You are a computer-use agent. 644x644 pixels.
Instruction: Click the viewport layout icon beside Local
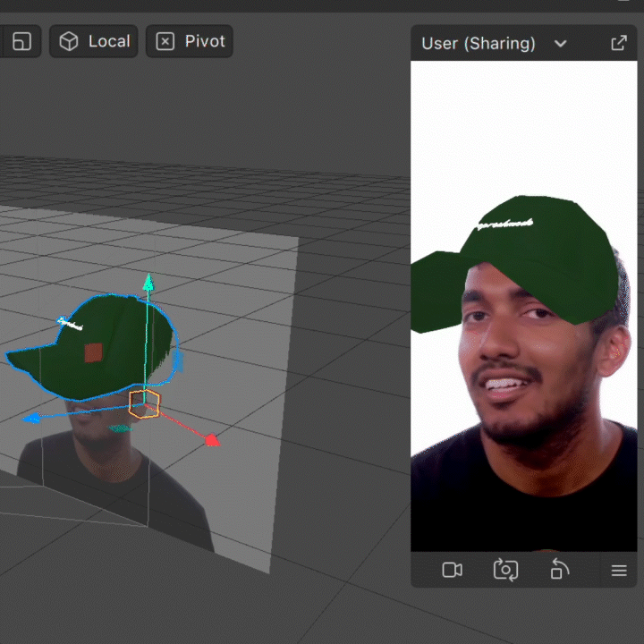21,41
